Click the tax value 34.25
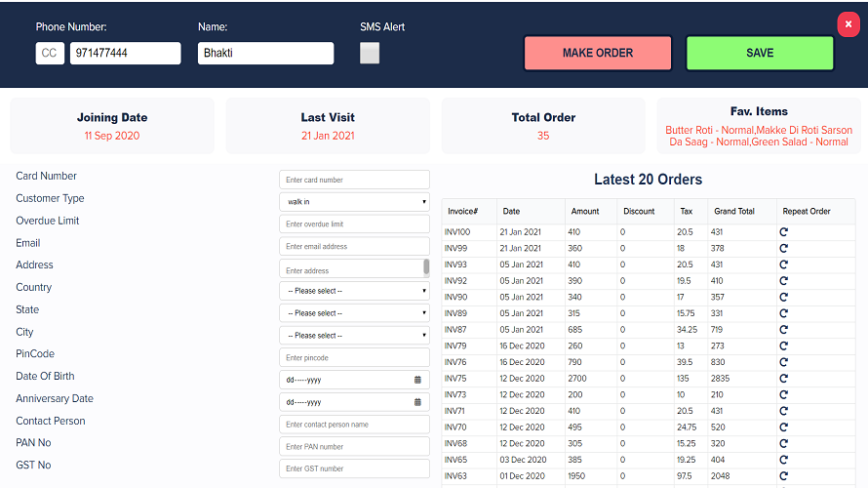868x488 pixels. pos(687,330)
